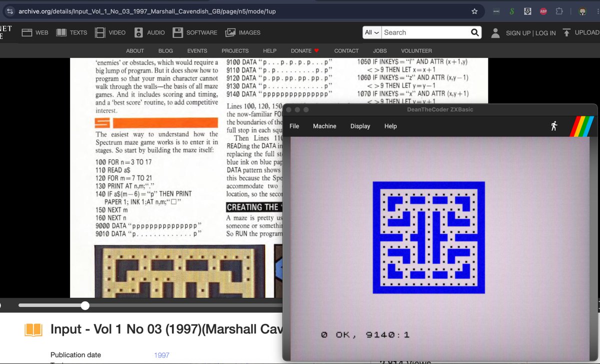This screenshot has width=600, height=364.
Task: Click the '0 OK, 9140:1' status message
Action: coord(365,334)
